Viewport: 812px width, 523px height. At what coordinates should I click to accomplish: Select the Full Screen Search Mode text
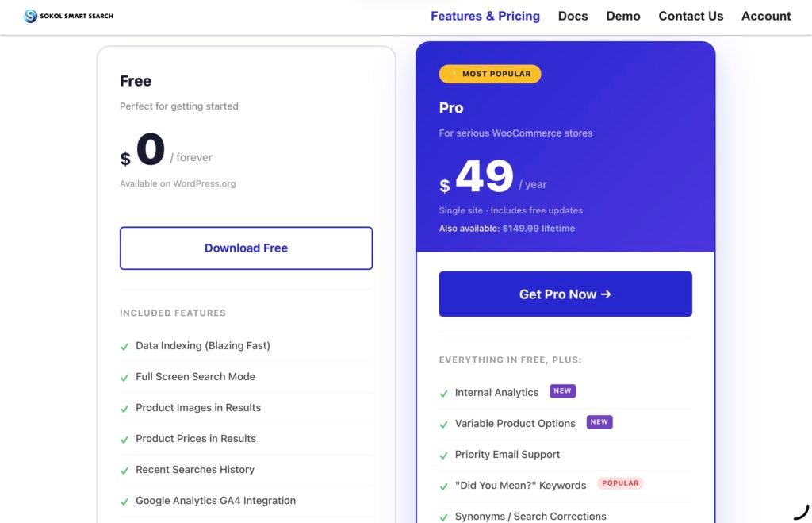[x=195, y=377]
